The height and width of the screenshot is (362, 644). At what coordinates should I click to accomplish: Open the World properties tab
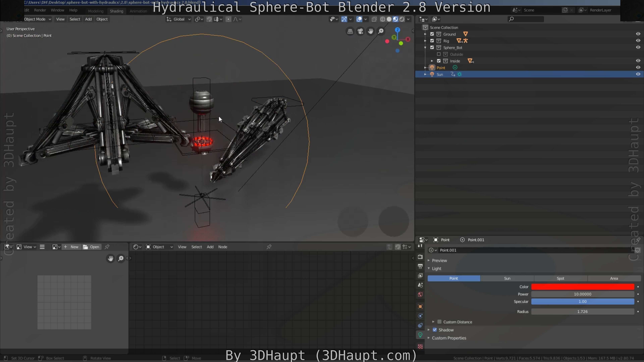coord(420,295)
